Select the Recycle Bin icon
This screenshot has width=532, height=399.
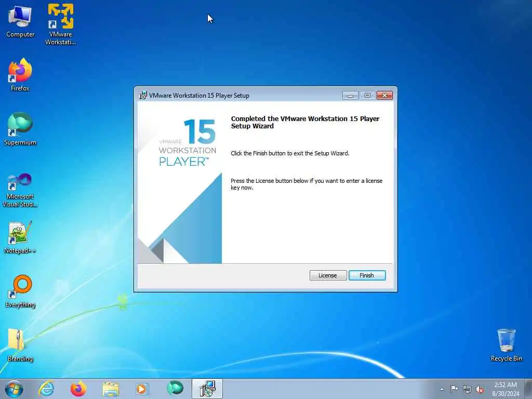pos(506,345)
